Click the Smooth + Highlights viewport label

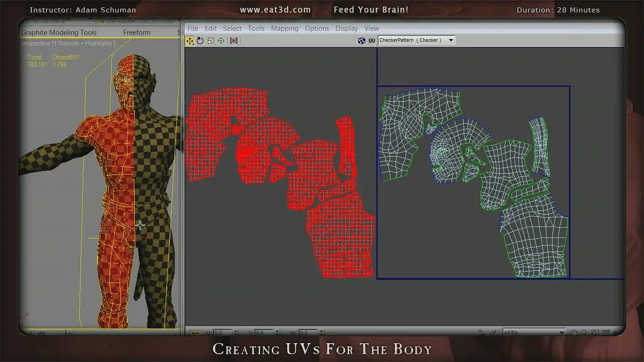click(86, 44)
